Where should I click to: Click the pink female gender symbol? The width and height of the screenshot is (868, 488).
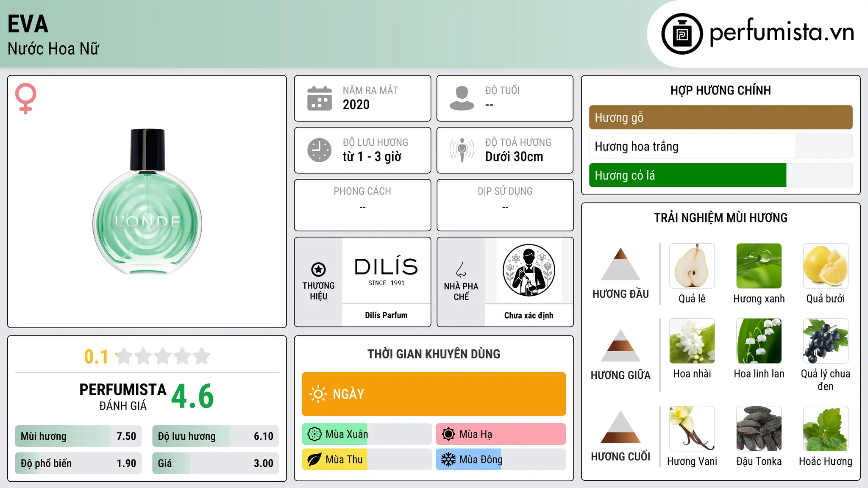coord(26,99)
